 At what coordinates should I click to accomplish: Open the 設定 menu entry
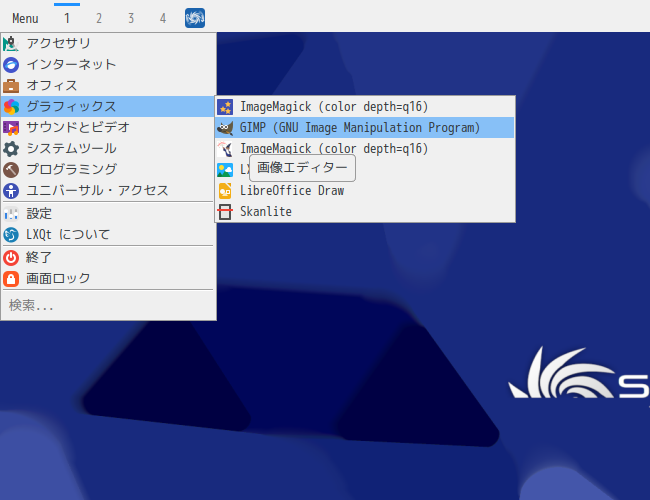coord(108,214)
